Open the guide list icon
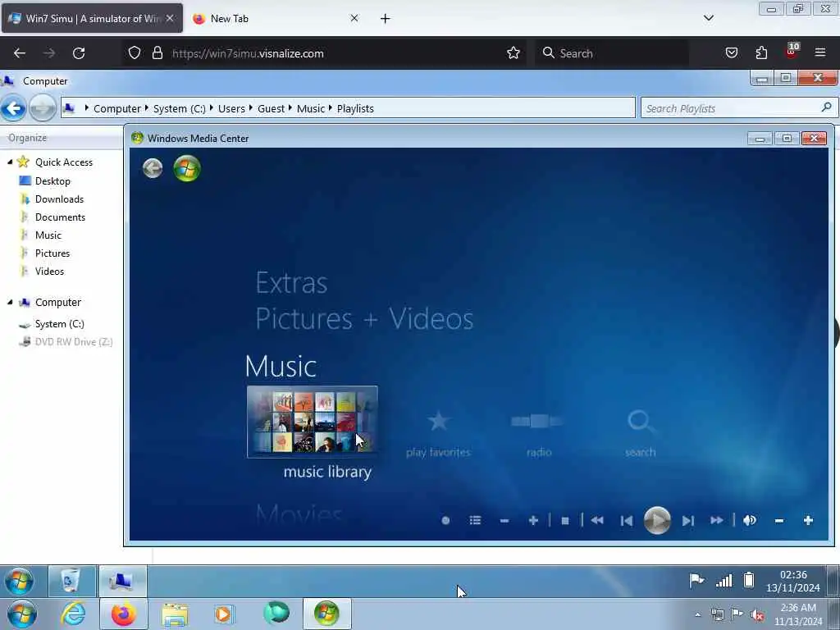Screen dimensions: 840x630 (475, 520)
